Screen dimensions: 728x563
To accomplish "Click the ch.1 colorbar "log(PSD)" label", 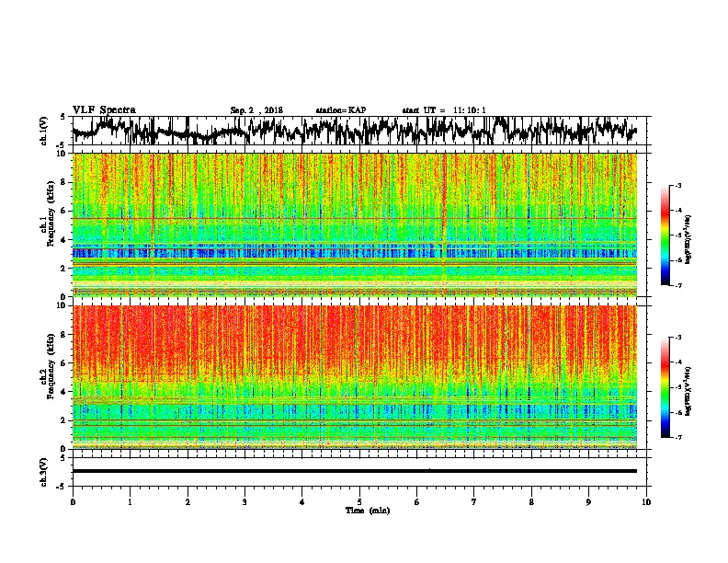I will click(688, 239).
